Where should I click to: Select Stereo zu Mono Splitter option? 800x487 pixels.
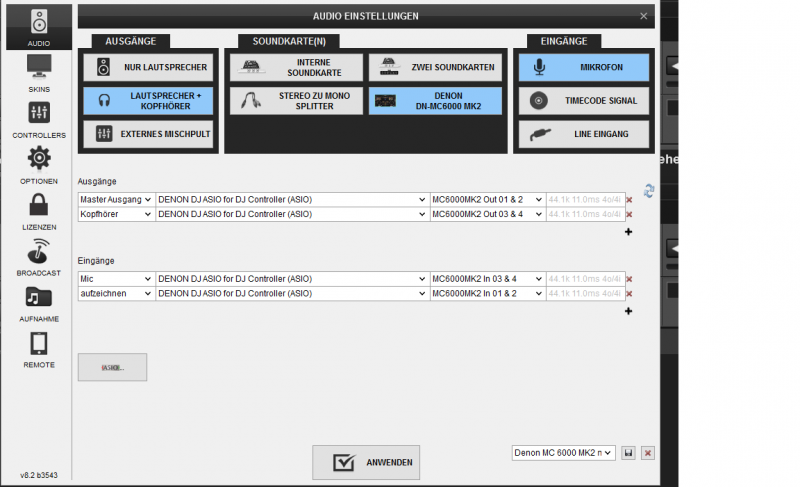tap(294, 101)
